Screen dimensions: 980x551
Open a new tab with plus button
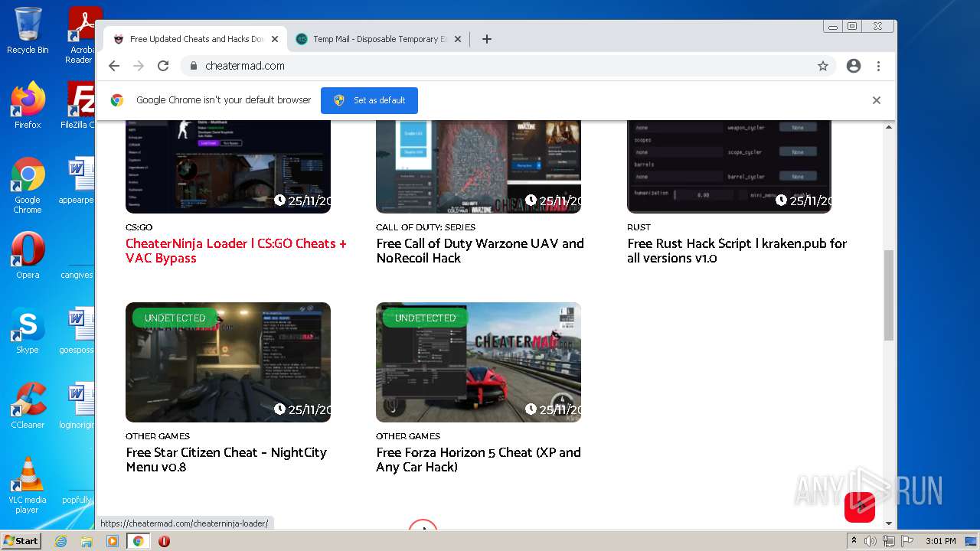coord(487,39)
